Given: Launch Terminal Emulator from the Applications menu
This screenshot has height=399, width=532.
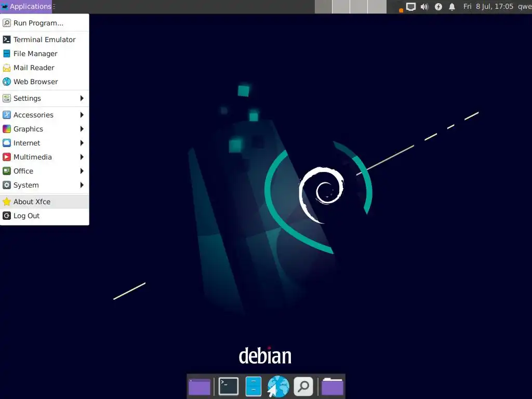Looking at the screenshot, I should (x=45, y=39).
